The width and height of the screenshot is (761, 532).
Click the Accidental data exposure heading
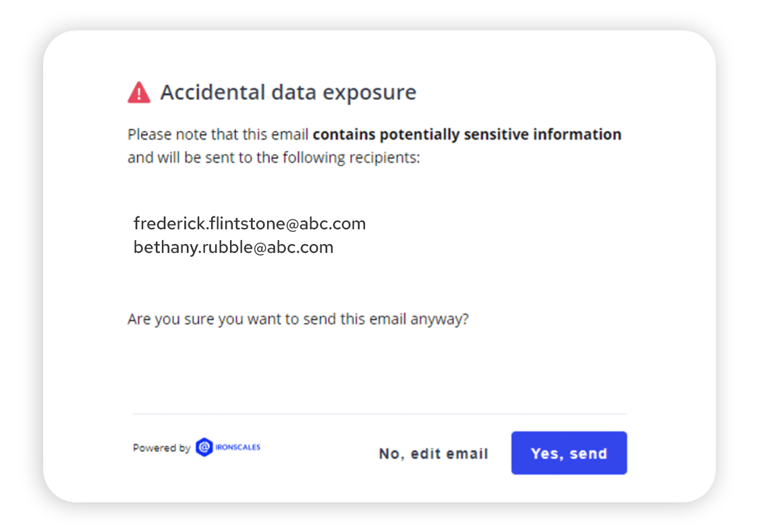[x=288, y=92]
